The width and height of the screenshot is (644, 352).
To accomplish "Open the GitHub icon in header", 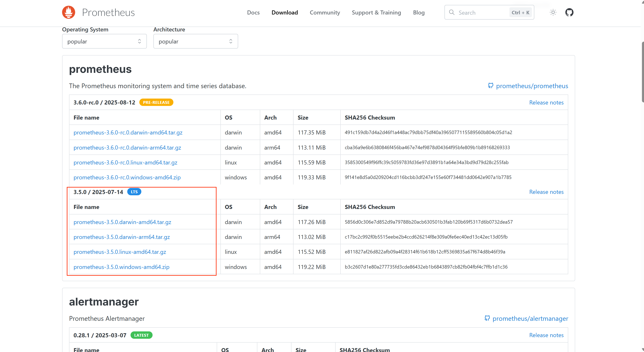I will 569,12.
